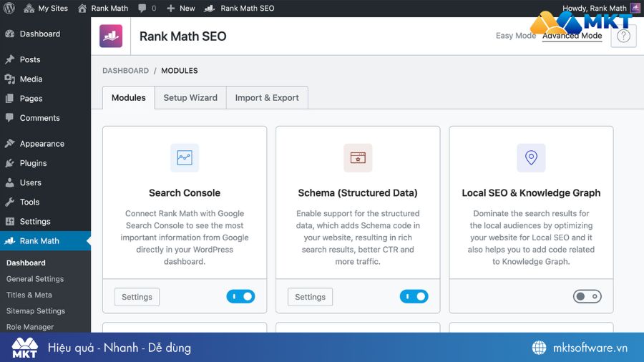Open the comments bubble icon
644x362 pixels.
point(142,8)
